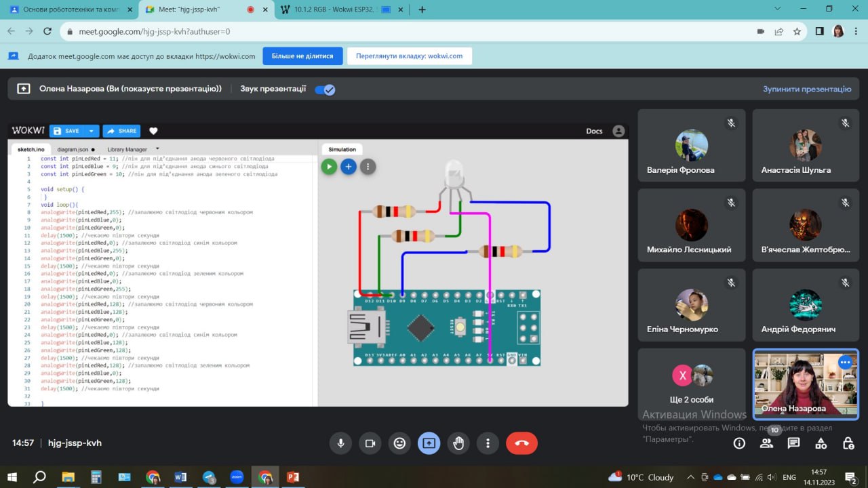
Task: Turn off the Meet microphone
Action: point(340,443)
